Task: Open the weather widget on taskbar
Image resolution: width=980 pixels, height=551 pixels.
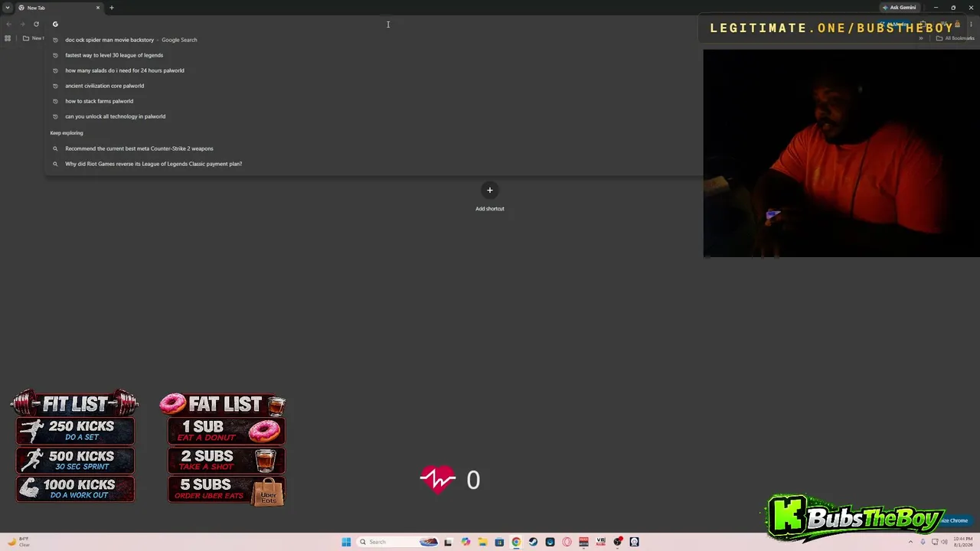Action: [x=18, y=542]
